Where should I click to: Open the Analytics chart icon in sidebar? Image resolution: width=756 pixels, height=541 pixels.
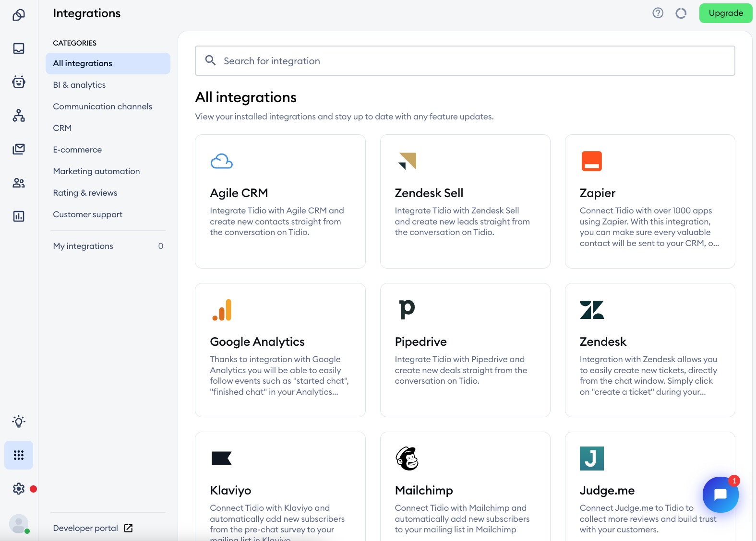point(19,216)
